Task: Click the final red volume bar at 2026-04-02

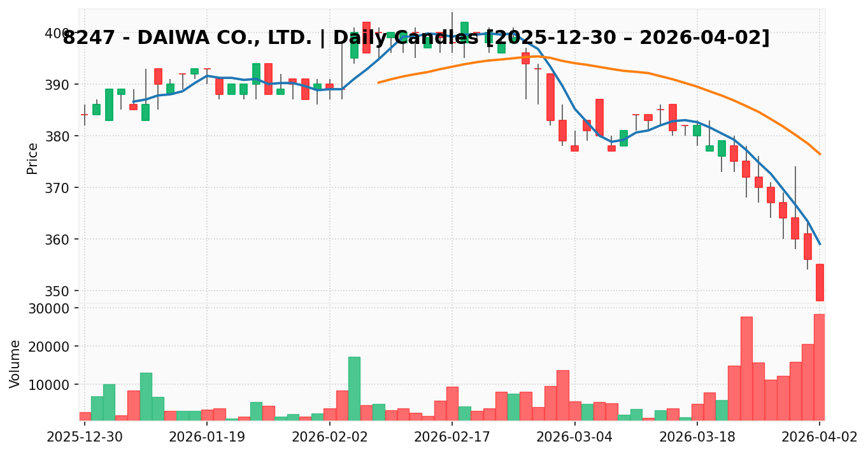Action: click(820, 367)
